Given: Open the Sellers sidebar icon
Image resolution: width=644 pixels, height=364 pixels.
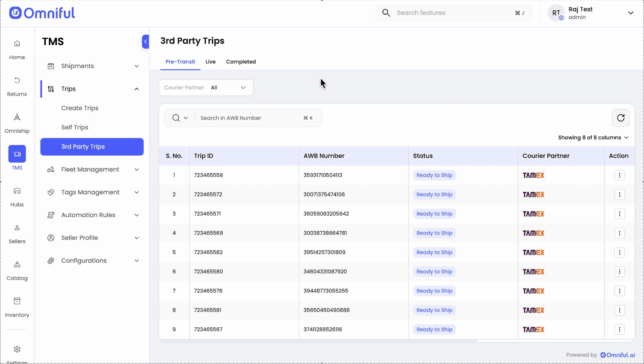Looking at the screenshot, I should point(17,228).
